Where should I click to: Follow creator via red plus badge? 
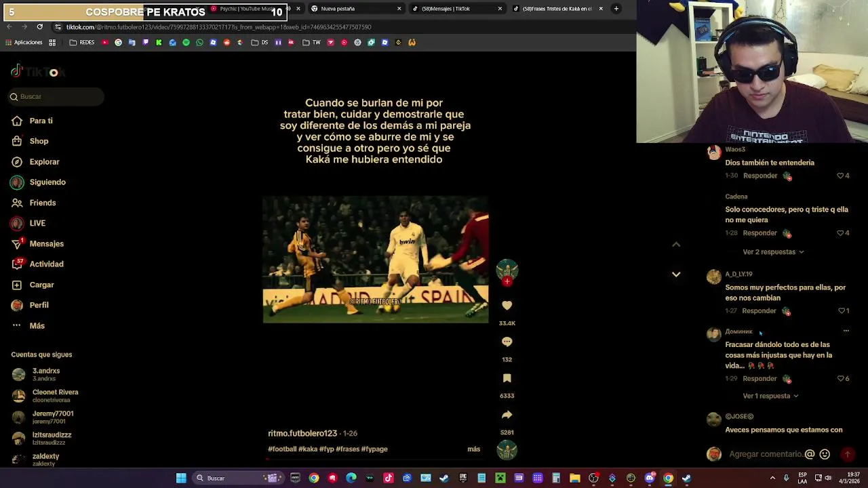507,281
